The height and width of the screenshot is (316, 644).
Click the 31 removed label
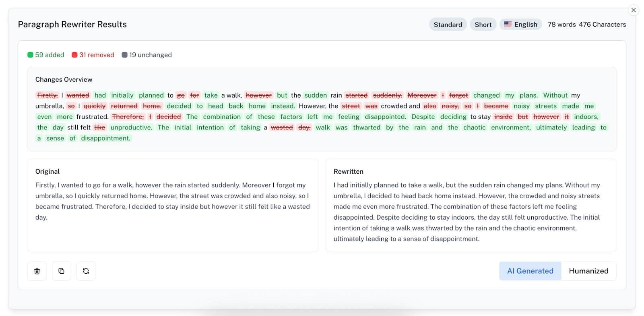[97, 55]
